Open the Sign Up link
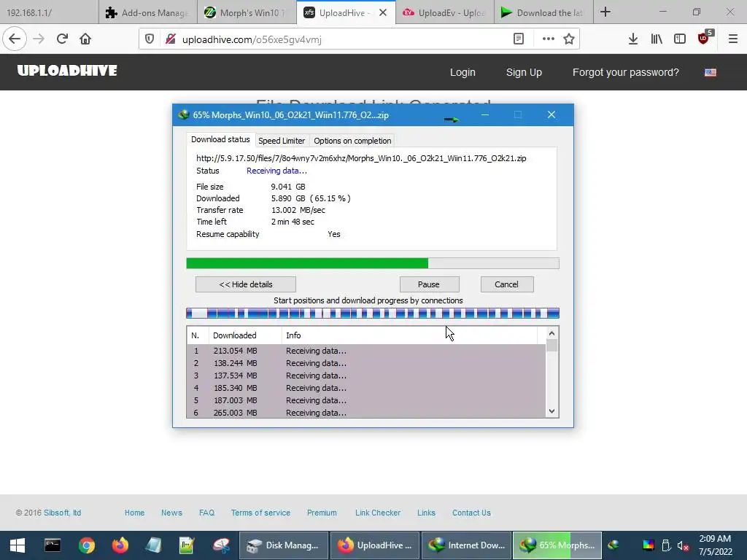The height and width of the screenshot is (560, 747). pyautogui.click(x=524, y=72)
